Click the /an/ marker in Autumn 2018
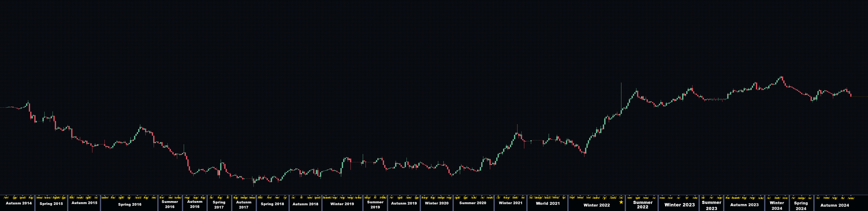The width and height of the screenshot is (868, 211). (310, 198)
